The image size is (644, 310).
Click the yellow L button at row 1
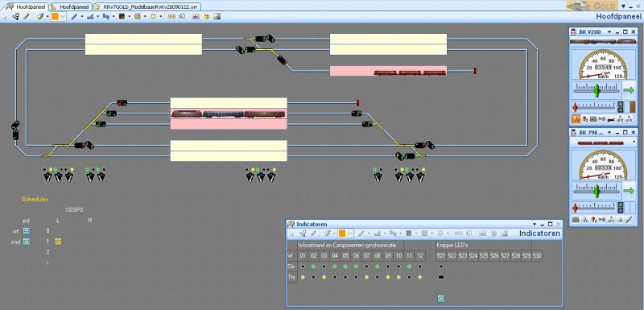coord(58,242)
